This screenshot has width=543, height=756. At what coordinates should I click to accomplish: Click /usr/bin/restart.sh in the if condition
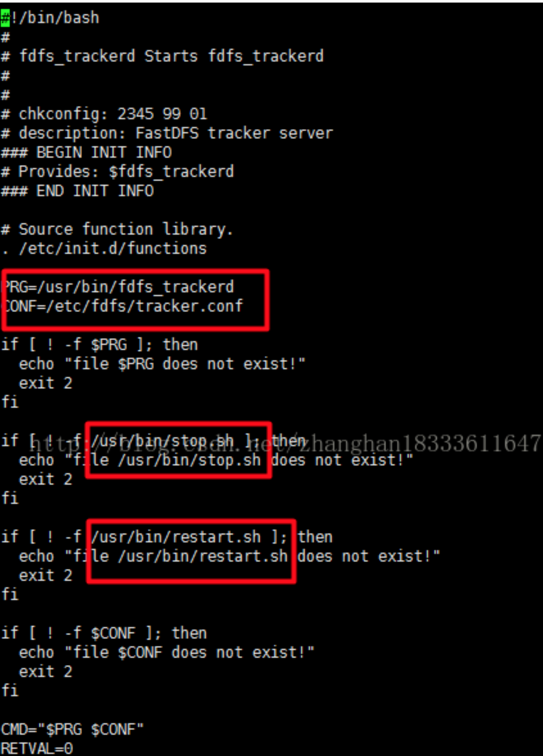(x=176, y=537)
